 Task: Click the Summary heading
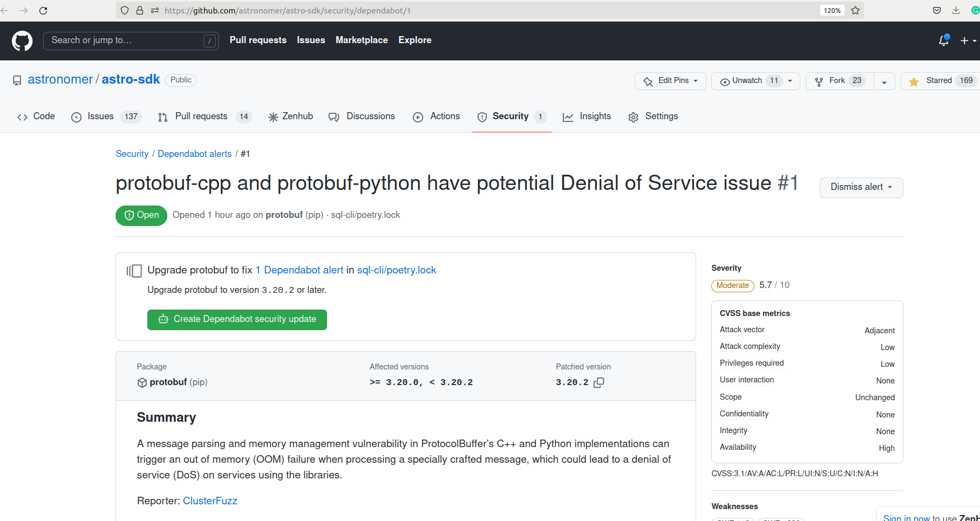[166, 417]
